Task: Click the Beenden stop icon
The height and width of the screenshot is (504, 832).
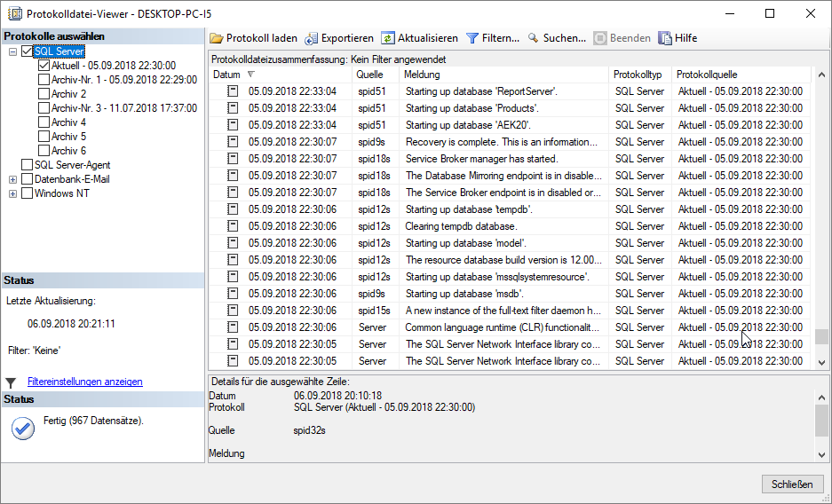Action: pyautogui.click(x=600, y=38)
